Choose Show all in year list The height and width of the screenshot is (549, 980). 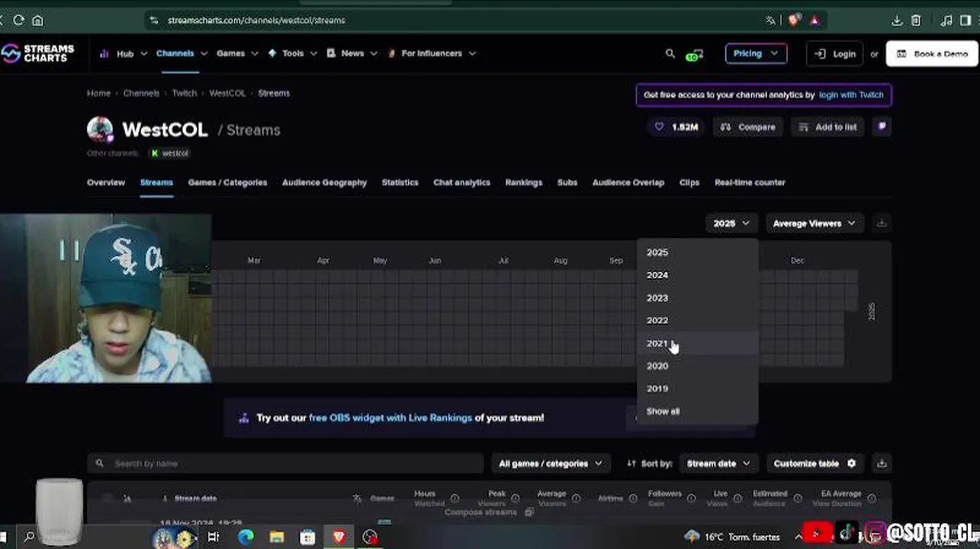tap(698, 411)
